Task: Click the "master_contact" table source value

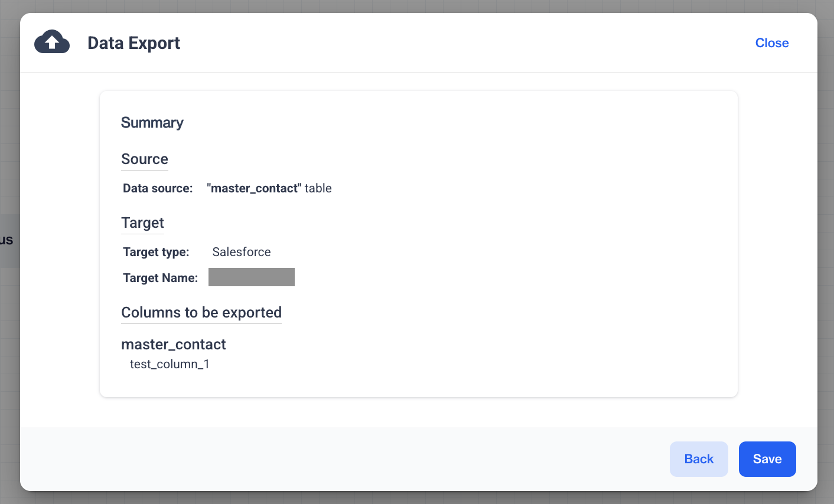Action: click(x=269, y=188)
